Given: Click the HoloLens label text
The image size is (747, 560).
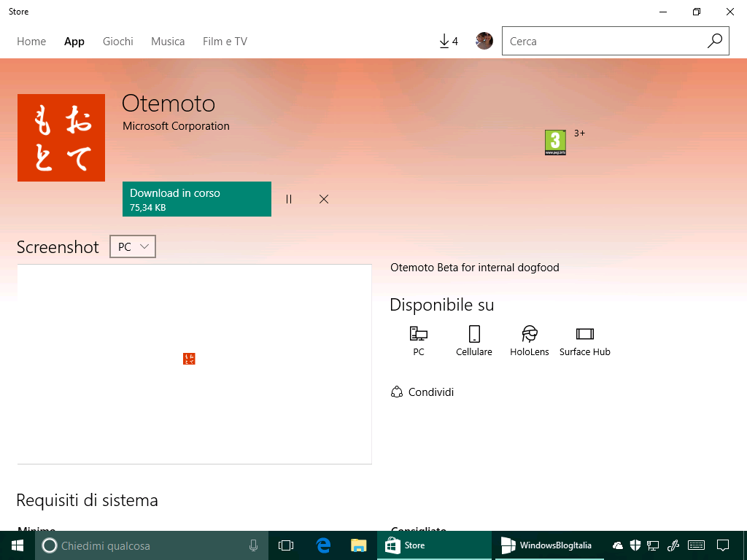Looking at the screenshot, I should pos(530,352).
